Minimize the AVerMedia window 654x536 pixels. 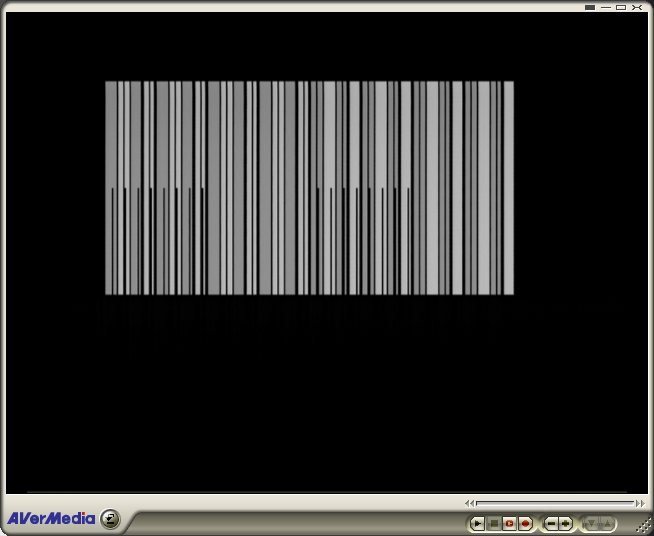[x=606, y=7]
